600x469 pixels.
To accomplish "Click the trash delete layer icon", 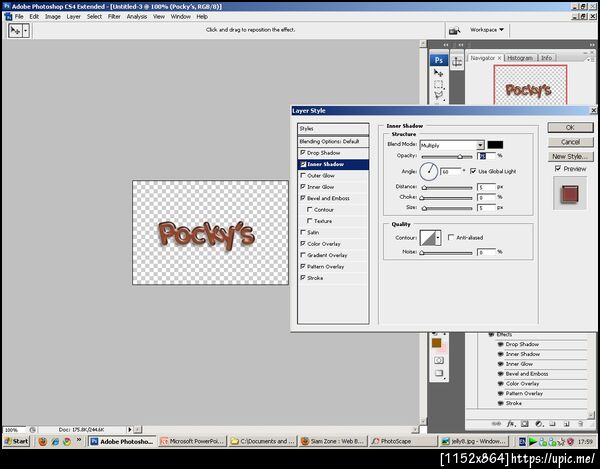I will [580, 423].
